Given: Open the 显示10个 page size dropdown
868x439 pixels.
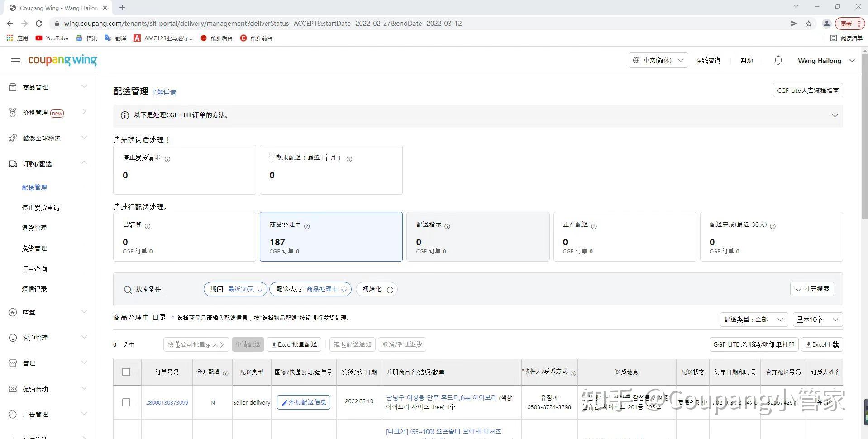Looking at the screenshot, I should tap(818, 320).
